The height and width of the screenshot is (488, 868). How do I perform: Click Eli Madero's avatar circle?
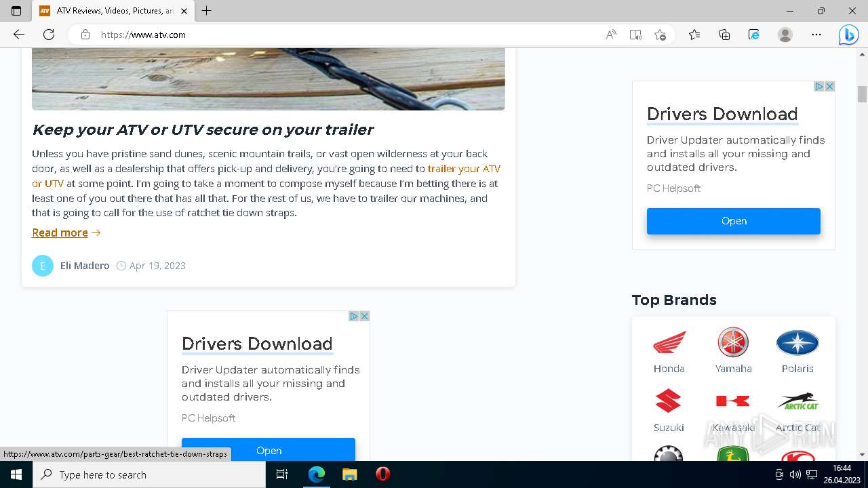coord(43,266)
